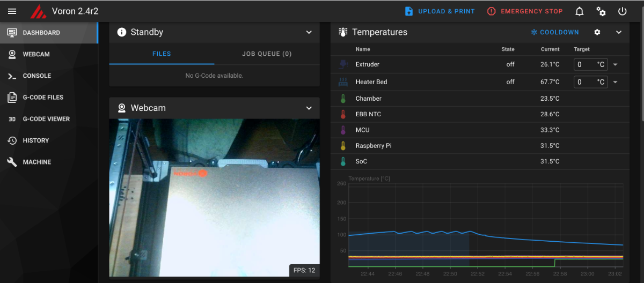The image size is (644, 283).
Task: Open the G-Code Files page
Action: [49, 97]
